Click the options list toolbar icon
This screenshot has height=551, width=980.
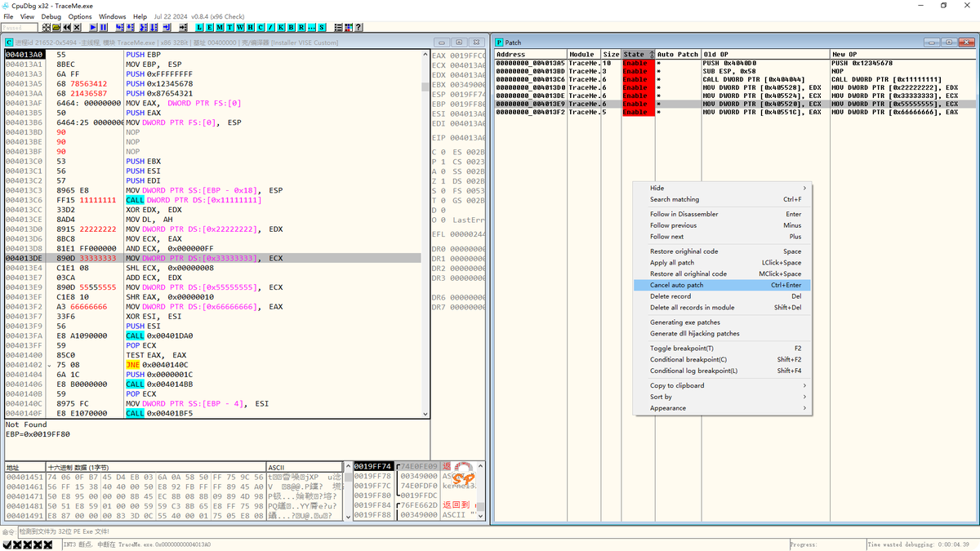(338, 27)
